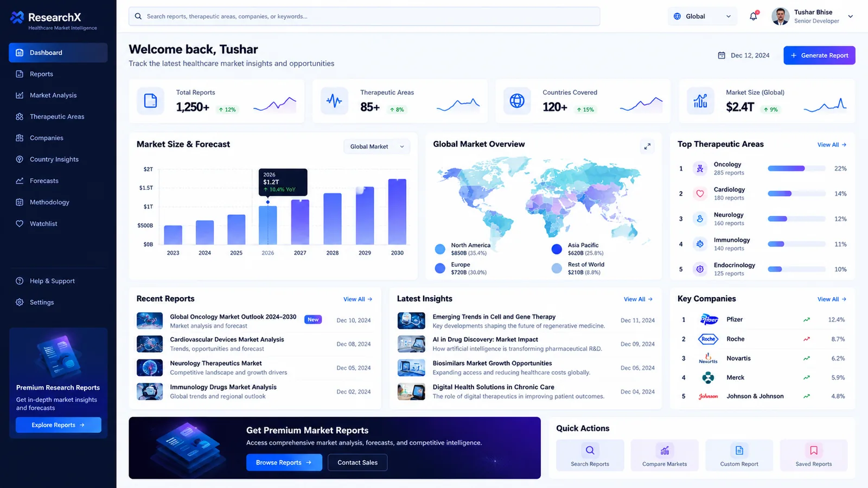Viewport: 868px width, 488px height.
Task: Click the North America legend color dot
Action: click(440, 249)
